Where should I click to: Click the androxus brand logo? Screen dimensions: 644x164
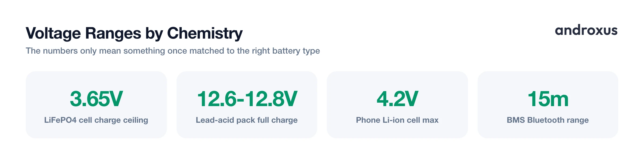coord(586,30)
